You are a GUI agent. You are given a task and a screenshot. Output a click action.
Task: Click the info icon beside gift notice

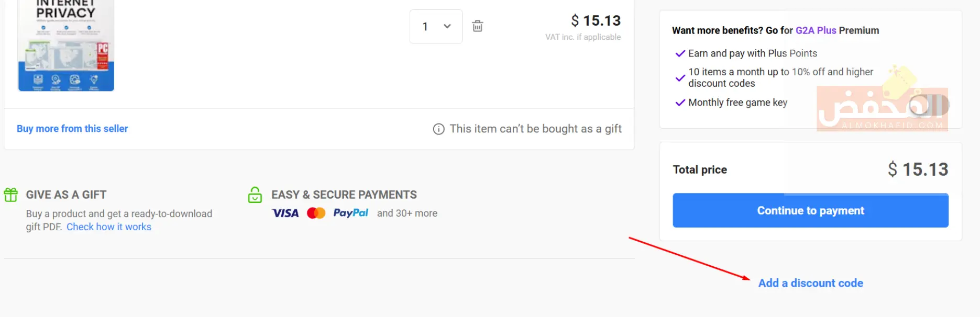[x=438, y=129]
